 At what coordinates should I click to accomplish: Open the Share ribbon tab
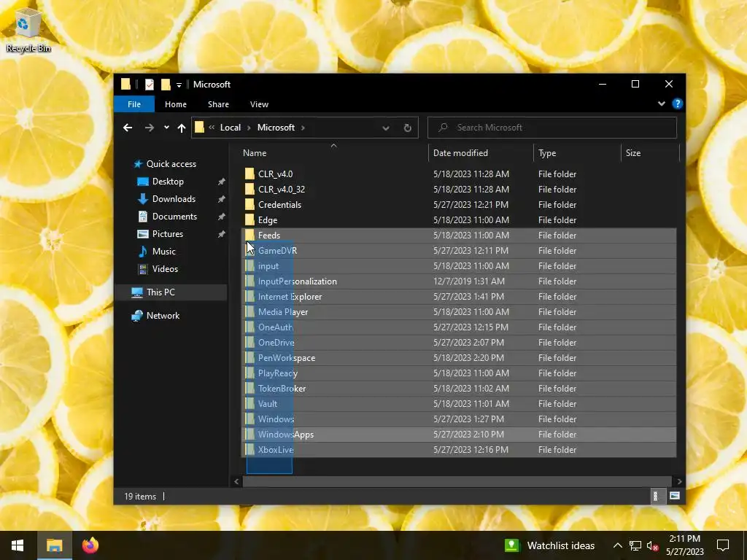[218, 104]
